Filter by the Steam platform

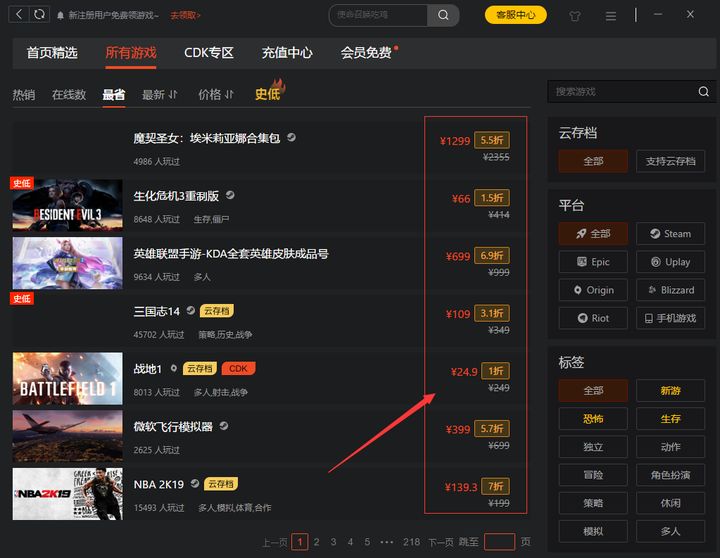pyautogui.click(x=670, y=234)
